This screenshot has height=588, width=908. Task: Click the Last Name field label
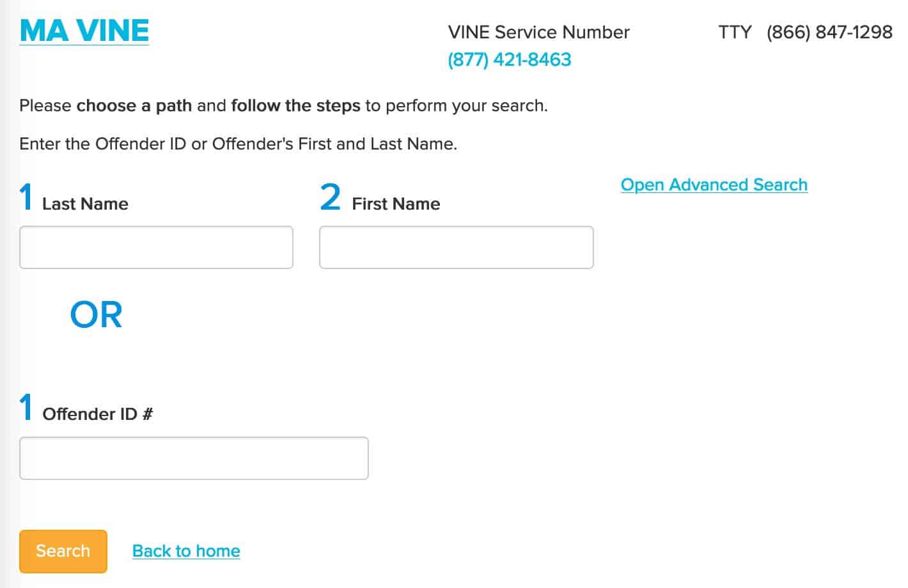(85, 204)
